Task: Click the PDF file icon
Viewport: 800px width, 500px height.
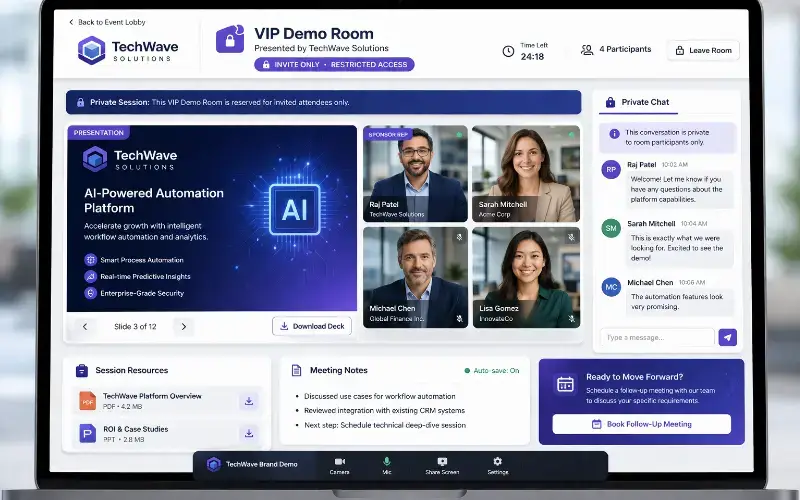Action: pyautogui.click(x=87, y=401)
